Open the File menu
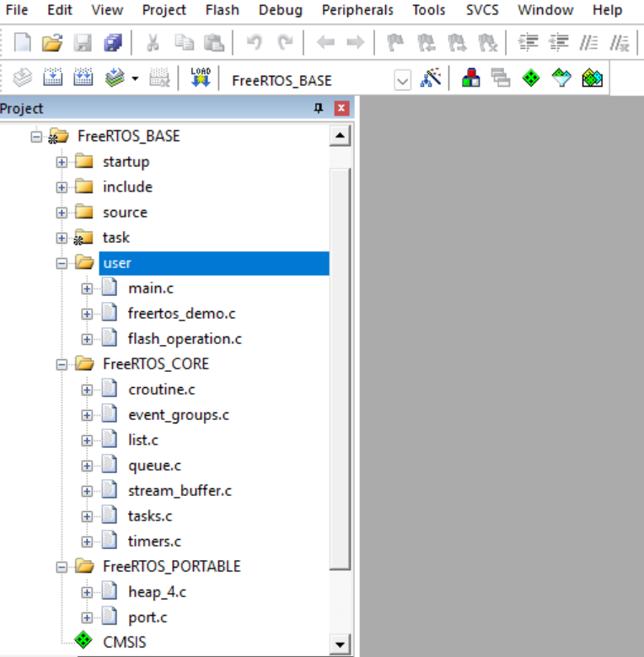 tap(17, 10)
